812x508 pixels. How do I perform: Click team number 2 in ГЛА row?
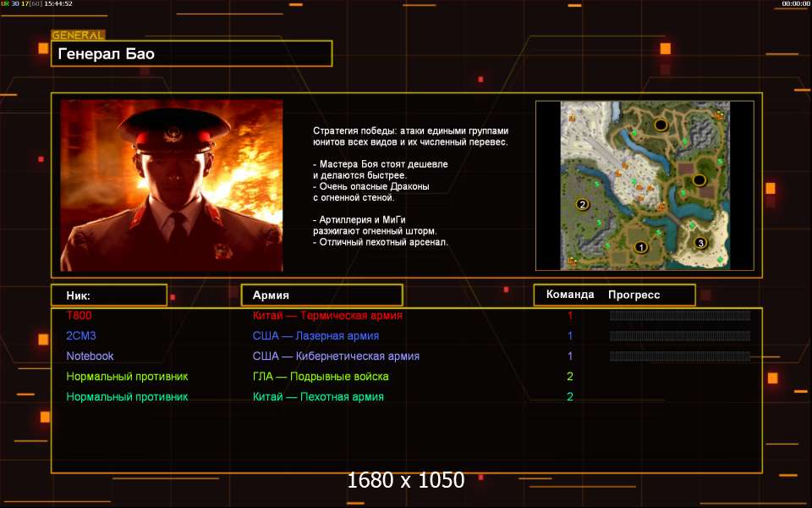pos(570,376)
